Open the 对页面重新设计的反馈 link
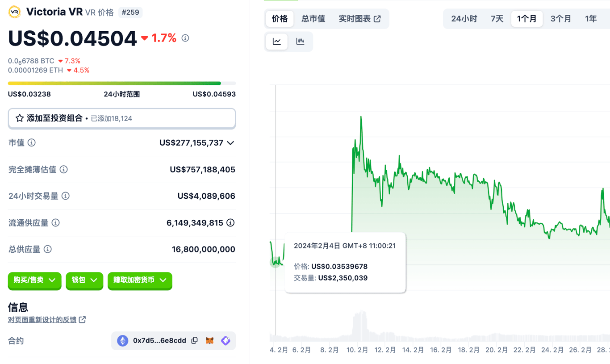Image resolution: width=610 pixels, height=364 pixels. click(47, 320)
